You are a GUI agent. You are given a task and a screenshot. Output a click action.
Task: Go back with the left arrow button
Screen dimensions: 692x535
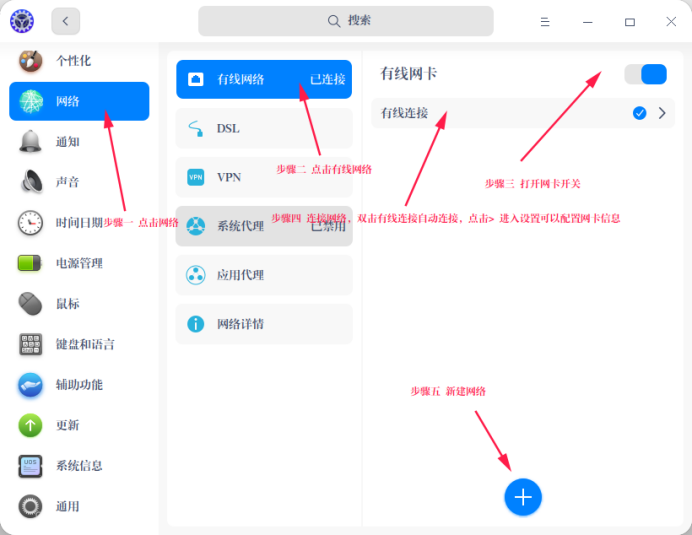click(x=66, y=21)
